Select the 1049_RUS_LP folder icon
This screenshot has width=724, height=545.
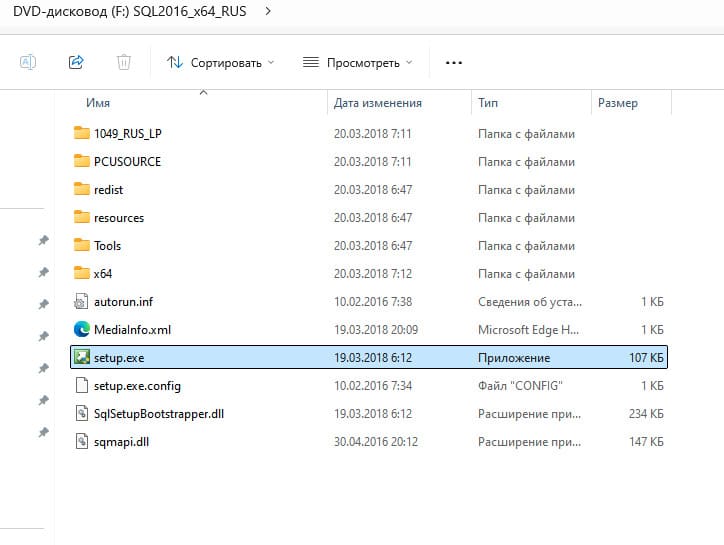(x=82, y=133)
